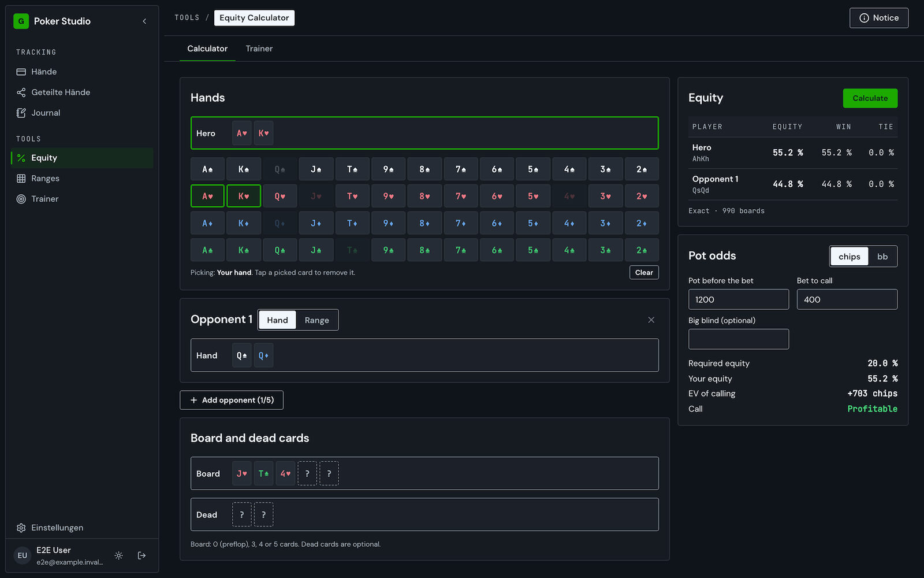Image resolution: width=924 pixels, height=578 pixels.
Task: Select Hand mode for Opponent 1
Action: tap(277, 320)
